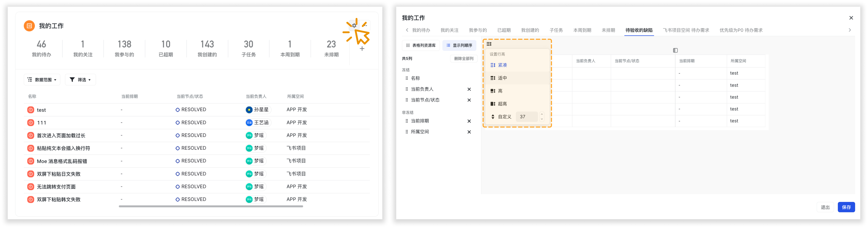Click the 名称 header in the My Work table
868x228 pixels.
click(x=32, y=96)
